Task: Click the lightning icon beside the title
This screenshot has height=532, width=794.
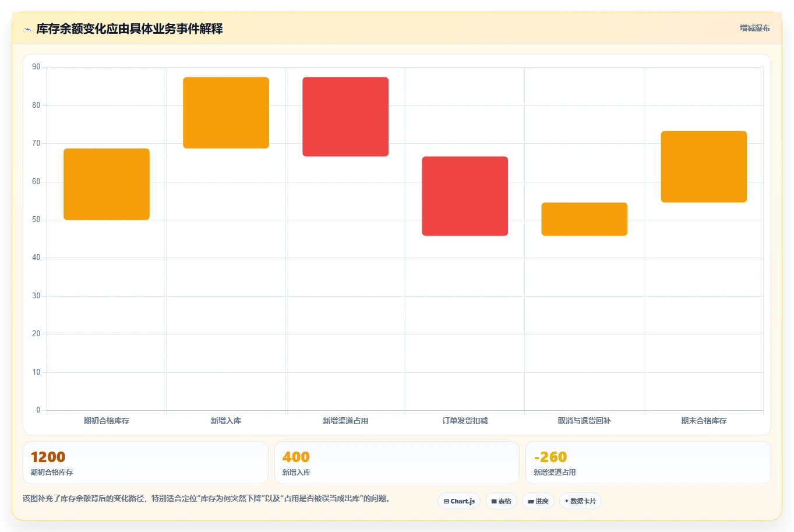Action: [27, 29]
